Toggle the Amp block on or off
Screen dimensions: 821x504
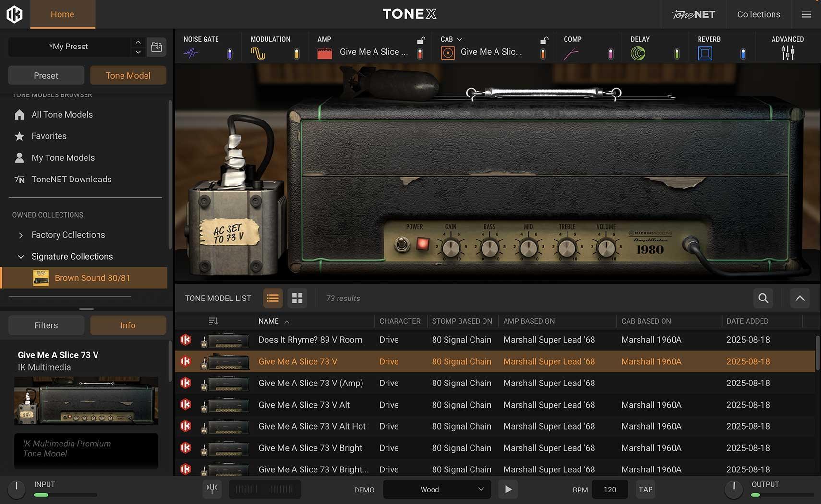pos(420,53)
